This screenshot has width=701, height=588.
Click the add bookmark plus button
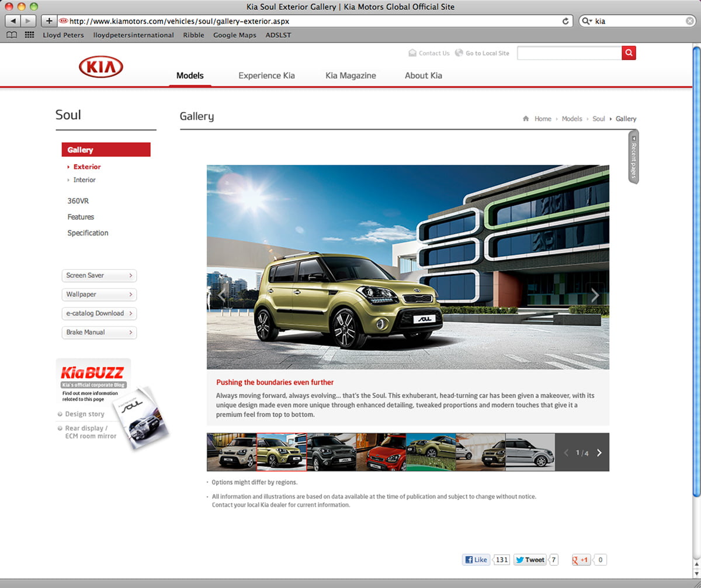click(x=49, y=21)
